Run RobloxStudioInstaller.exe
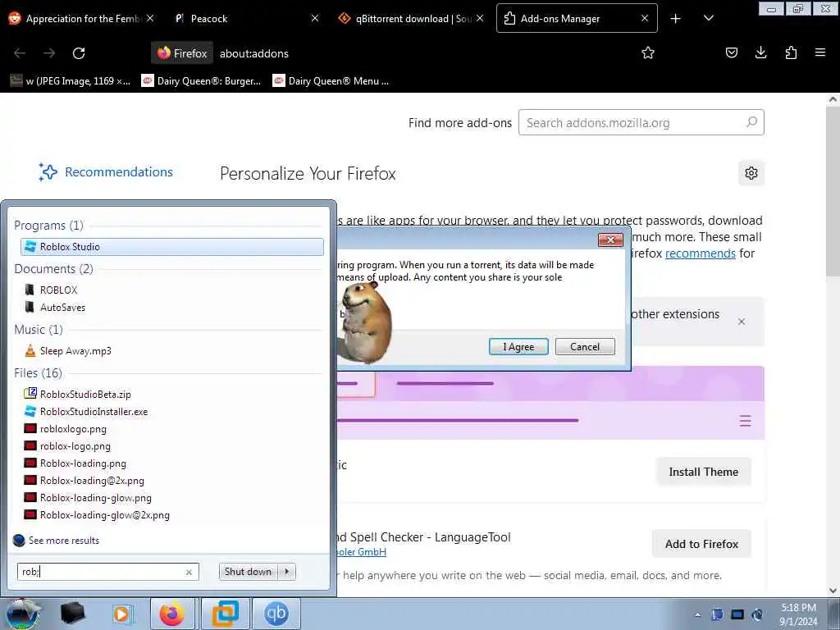Viewport: 840px width, 630px height. (85, 412)
